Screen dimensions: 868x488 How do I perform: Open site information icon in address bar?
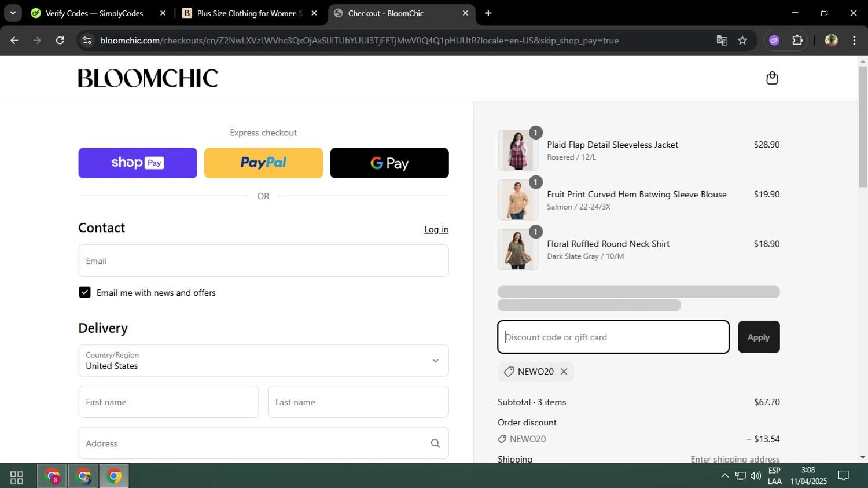87,41
